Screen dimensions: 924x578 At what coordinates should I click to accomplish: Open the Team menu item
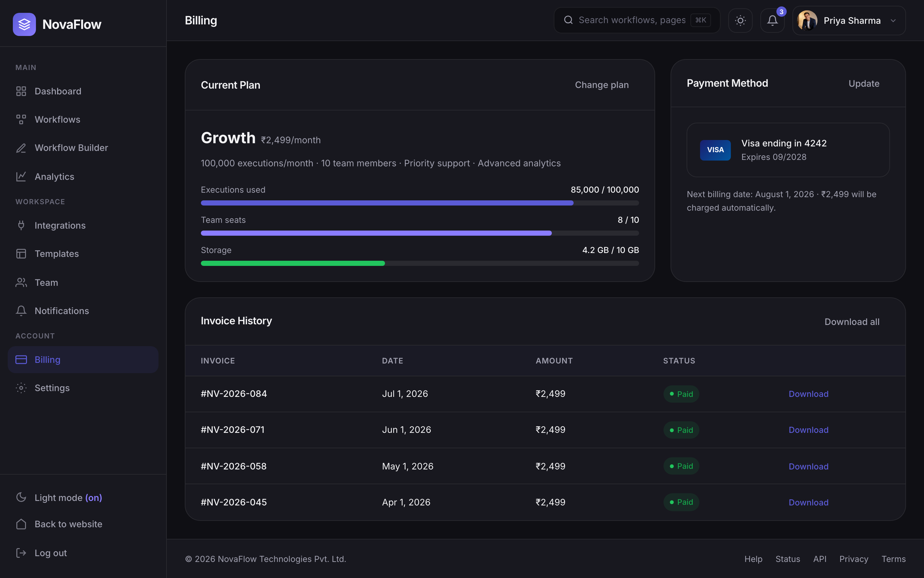tap(83, 283)
